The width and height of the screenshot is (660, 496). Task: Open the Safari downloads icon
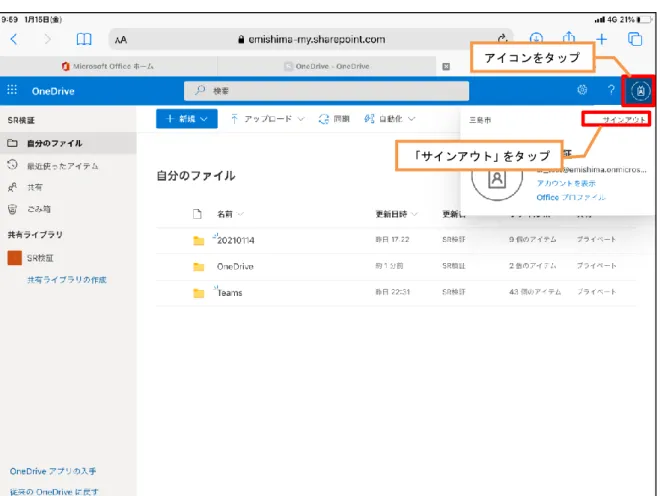tap(536, 38)
